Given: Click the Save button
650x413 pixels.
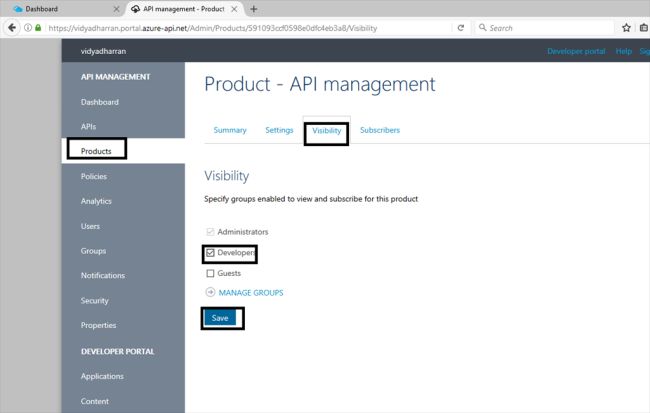Looking at the screenshot, I should coord(220,318).
